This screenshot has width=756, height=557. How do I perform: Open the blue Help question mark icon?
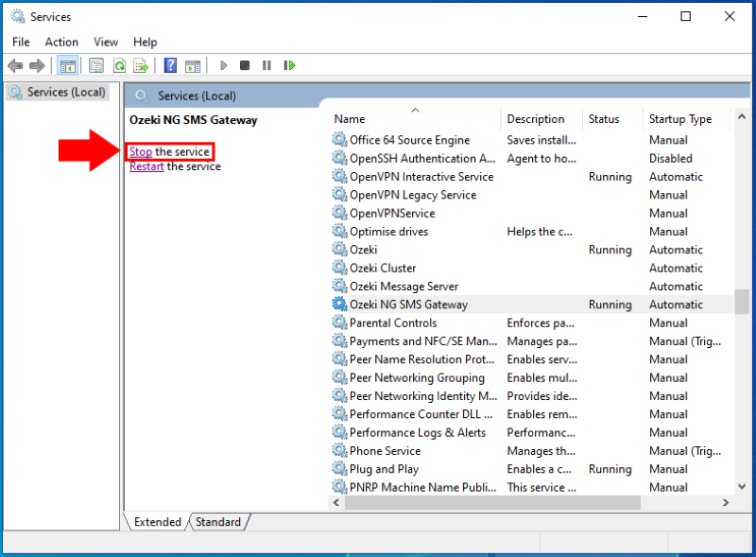pos(170,65)
